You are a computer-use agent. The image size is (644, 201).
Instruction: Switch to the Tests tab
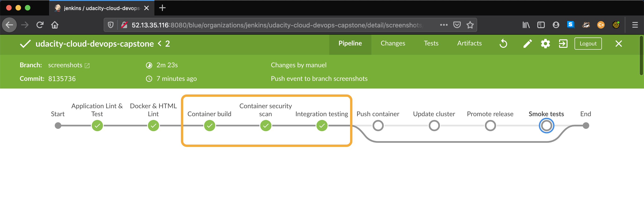coord(431,43)
